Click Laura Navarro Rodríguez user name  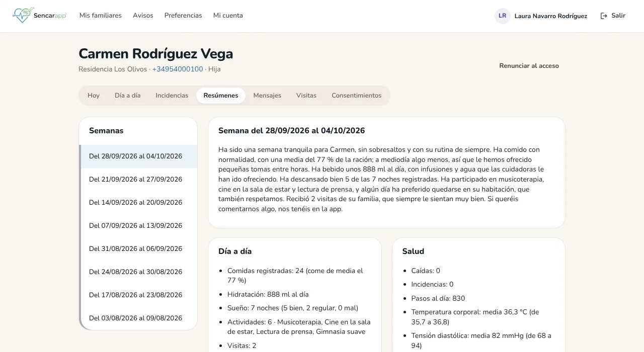pyautogui.click(x=551, y=16)
